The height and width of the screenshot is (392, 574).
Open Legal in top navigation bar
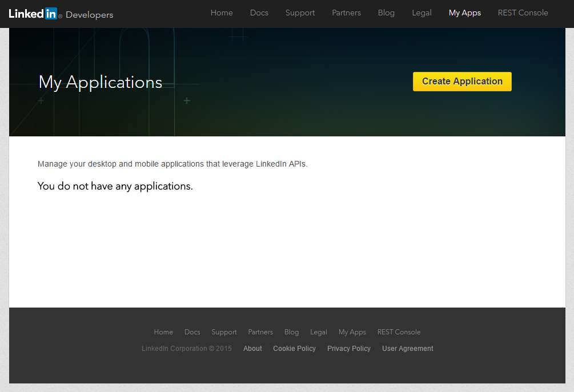(x=422, y=13)
